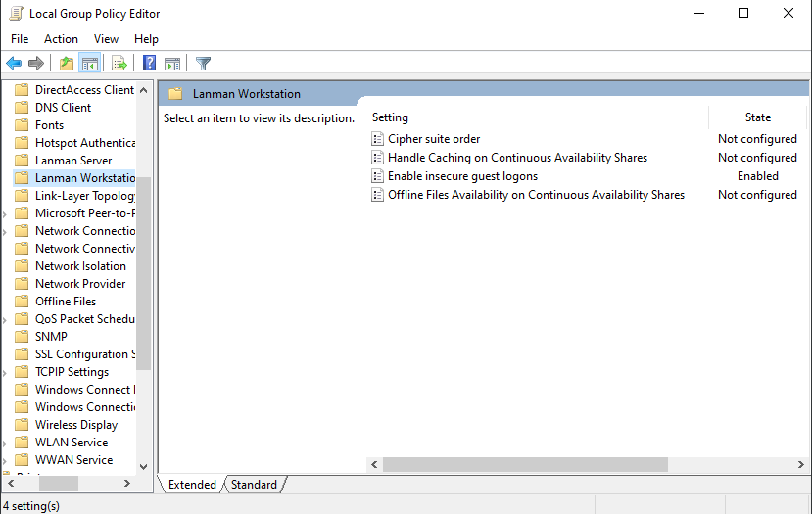The image size is (812, 514).
Task: Click the Forward arrow toolbar icon
Action: tap(35, 64)
